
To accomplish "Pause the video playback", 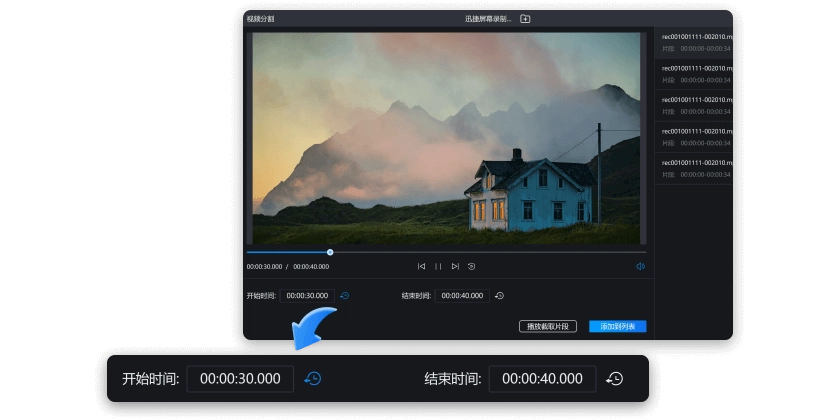I will click(x=438, y=266).
